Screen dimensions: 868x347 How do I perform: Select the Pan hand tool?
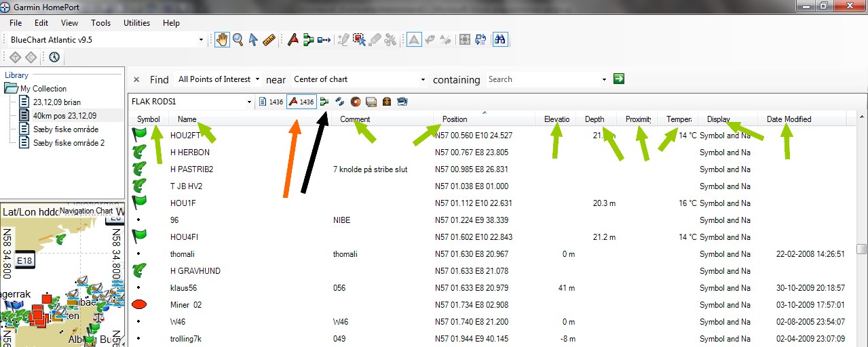click(x=222, y=40)
